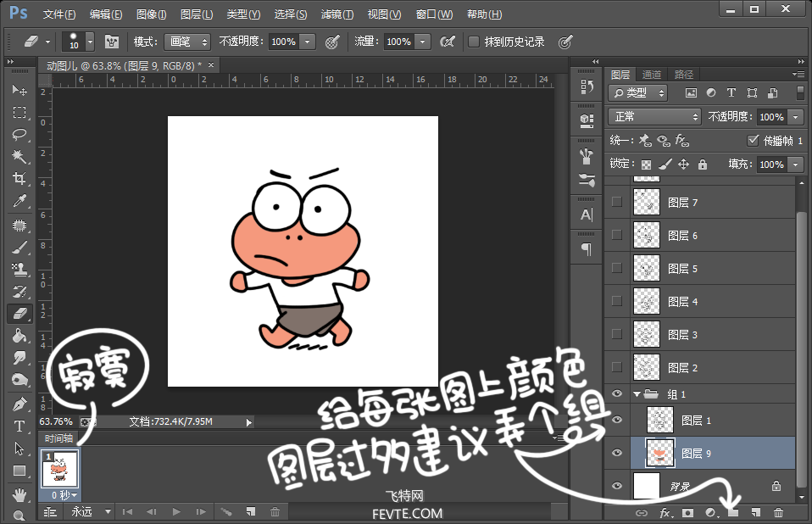Image resolution: width=812 pixels, height=524 pixels.
Task: Show layer 图层 7 visibility box
Action: [617, 202]
